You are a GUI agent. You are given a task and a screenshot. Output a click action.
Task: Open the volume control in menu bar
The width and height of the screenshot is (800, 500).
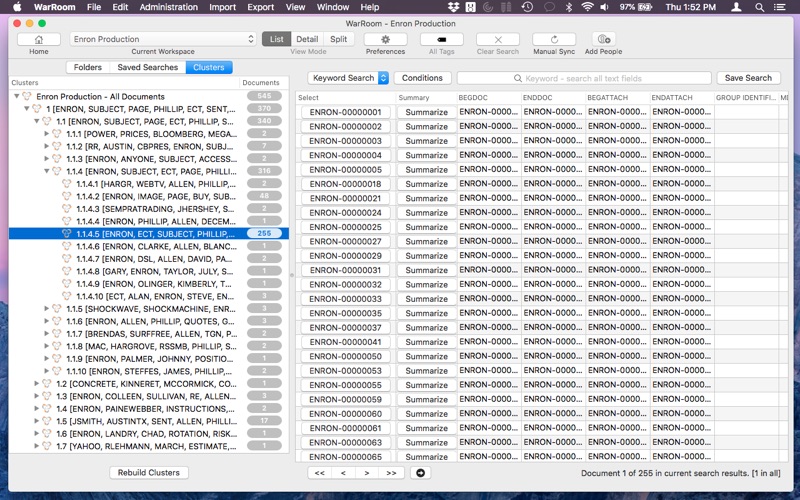point(605,7)
